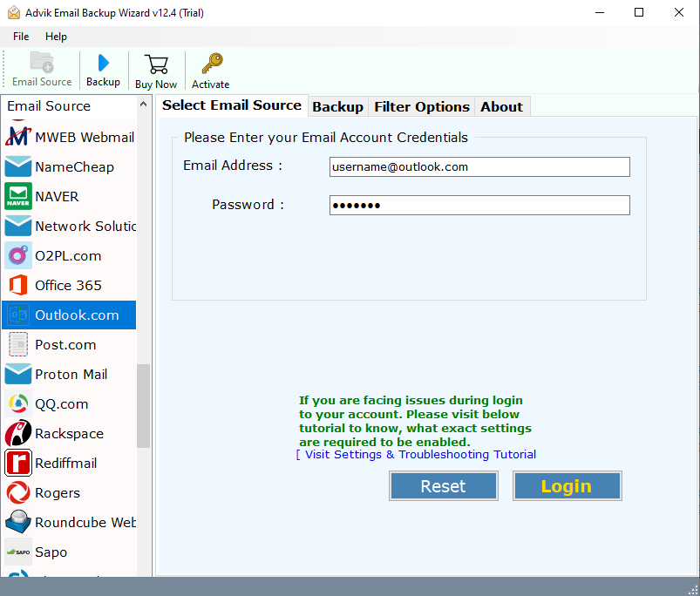Collapse the Email Source list header arrow
The image size is (700, 596).
[x=143, y=105]
